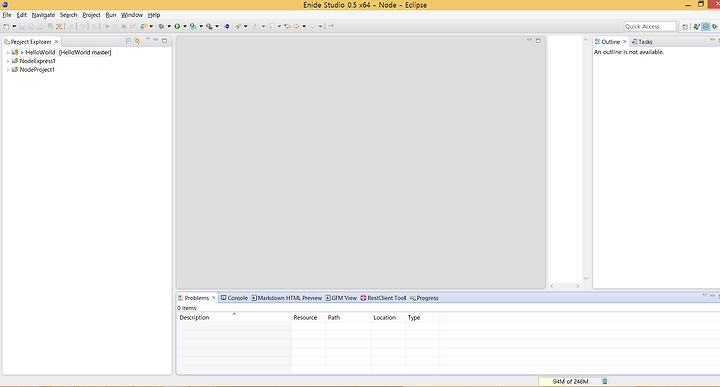
Task: Click the blue globe browser icon
Action: tap(227, 26)
